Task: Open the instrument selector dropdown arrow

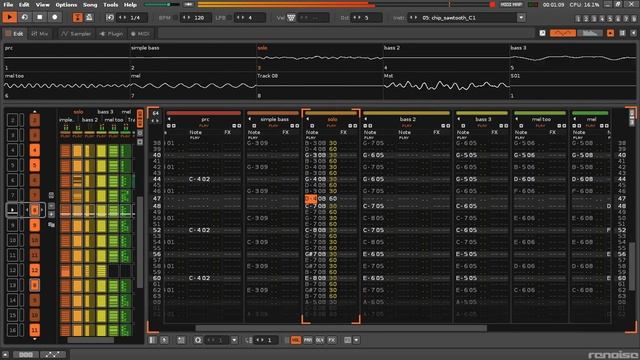Action: [521, 18]
